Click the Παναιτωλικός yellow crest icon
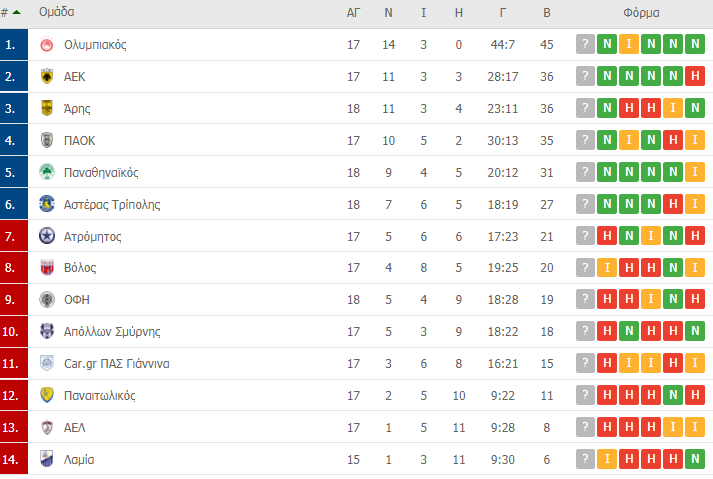 point(46,396)
